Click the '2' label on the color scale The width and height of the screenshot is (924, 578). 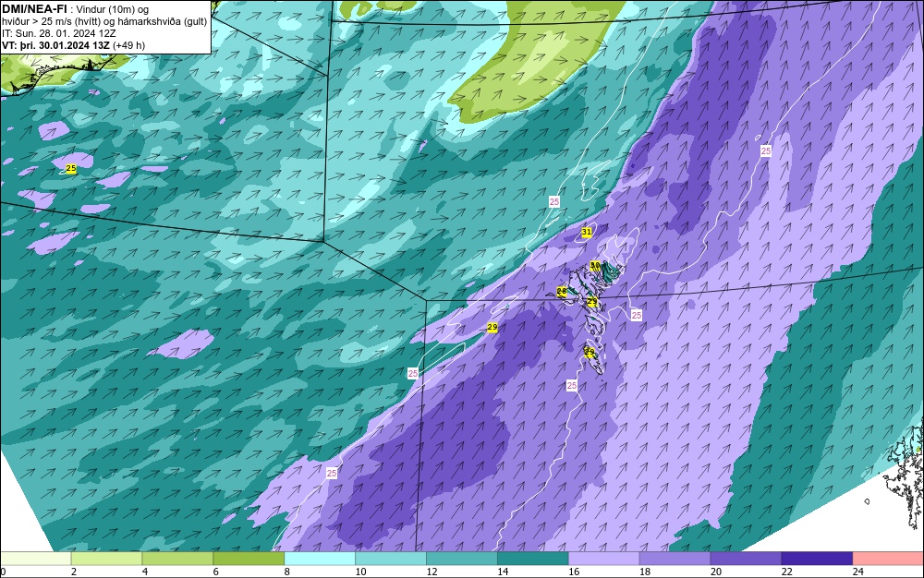tap(74, 572)
